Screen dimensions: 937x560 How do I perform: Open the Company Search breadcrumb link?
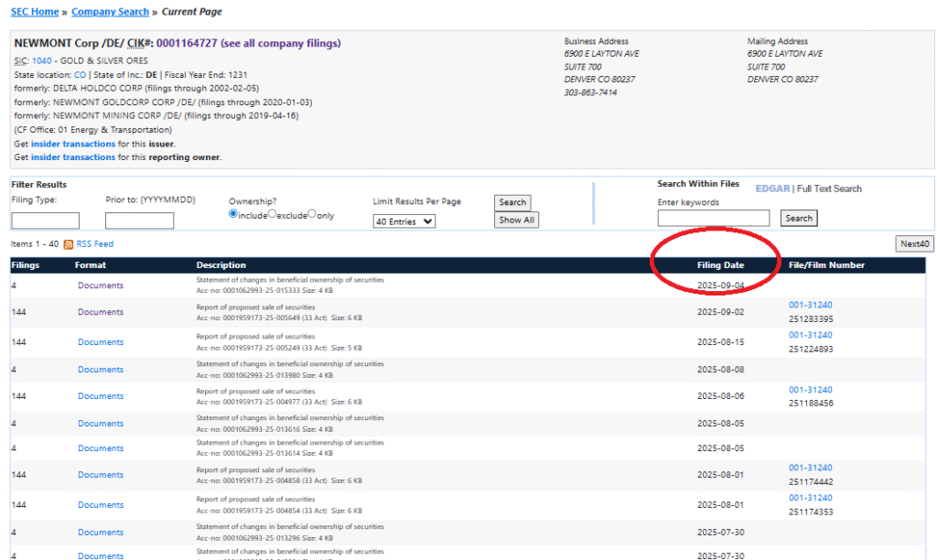(x=110, y=11)
